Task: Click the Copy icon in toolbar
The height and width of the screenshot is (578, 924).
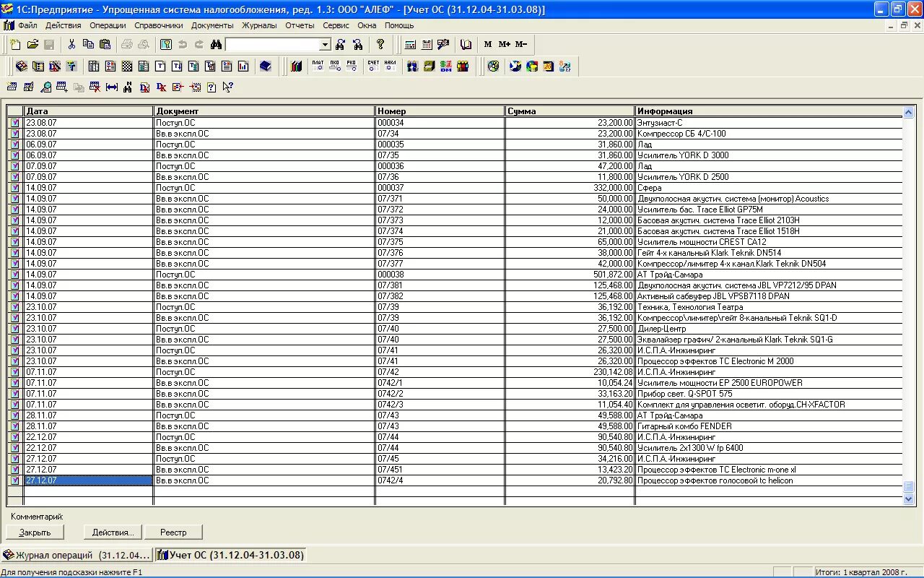Action: click(88, 44)
